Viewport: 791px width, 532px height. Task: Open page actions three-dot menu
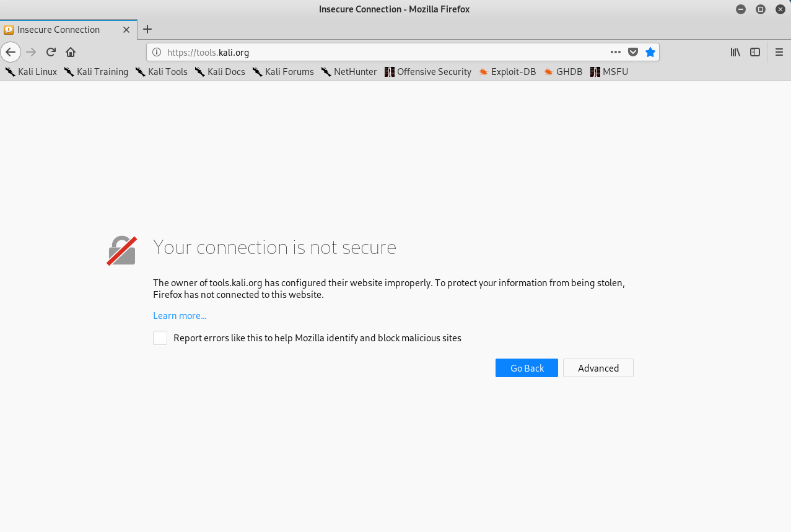tap(616, 52)
